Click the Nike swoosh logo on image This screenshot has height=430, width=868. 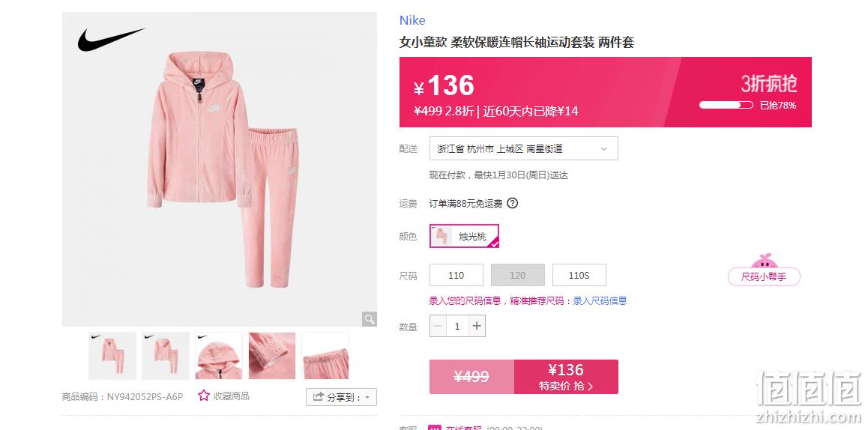click(x=111, y=39)
